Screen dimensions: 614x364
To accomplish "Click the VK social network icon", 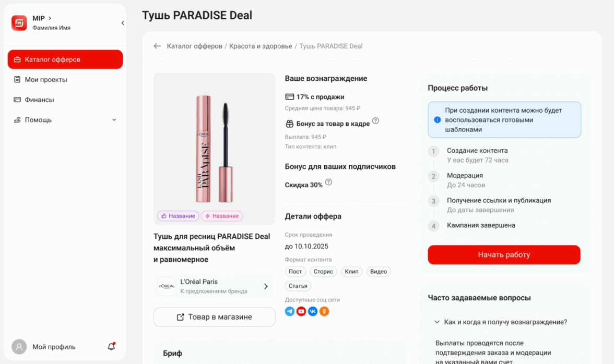I will point(312,311).
